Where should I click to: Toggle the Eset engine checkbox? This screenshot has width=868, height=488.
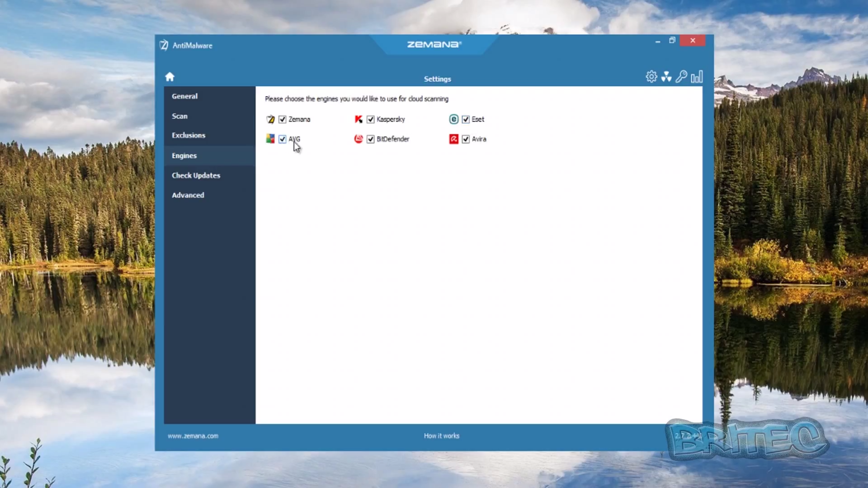466,119
